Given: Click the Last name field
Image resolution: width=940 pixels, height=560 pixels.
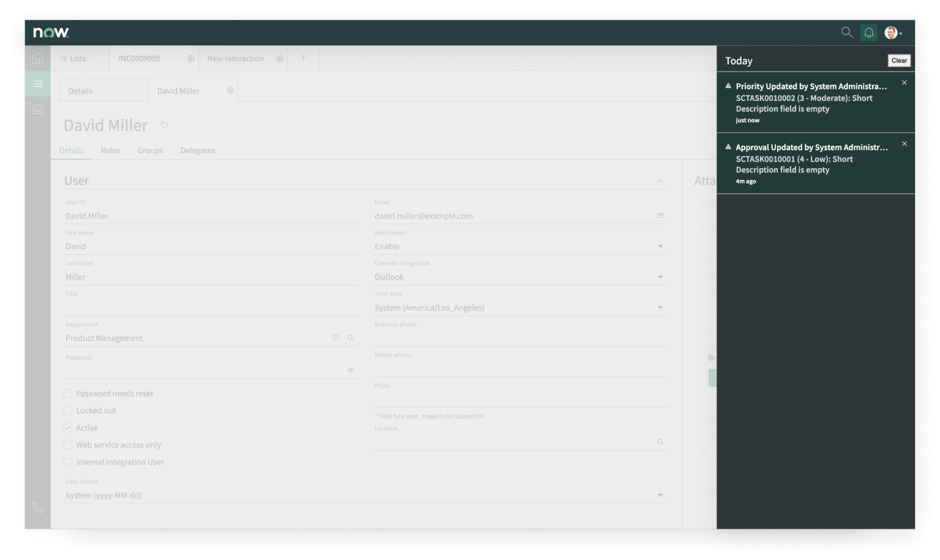Looking at the screenshot, I should 212,277.
